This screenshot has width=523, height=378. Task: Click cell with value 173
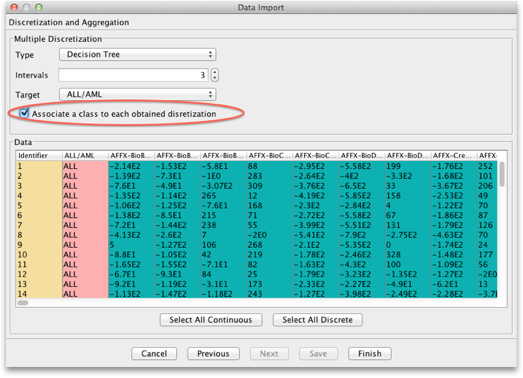[270, 284]
